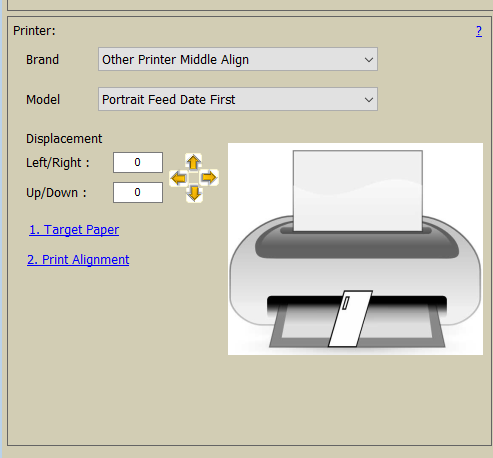Click the Displacement section label

(64, 139)
